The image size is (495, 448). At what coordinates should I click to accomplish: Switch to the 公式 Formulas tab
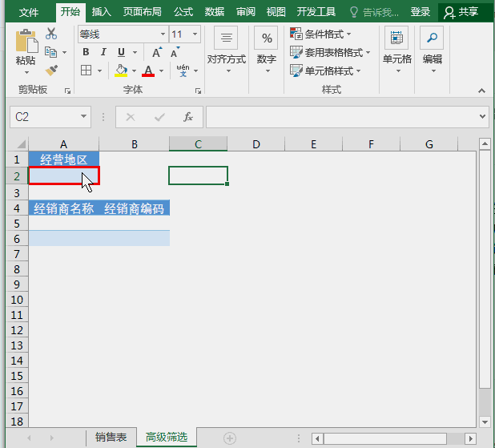pos(183,12)
